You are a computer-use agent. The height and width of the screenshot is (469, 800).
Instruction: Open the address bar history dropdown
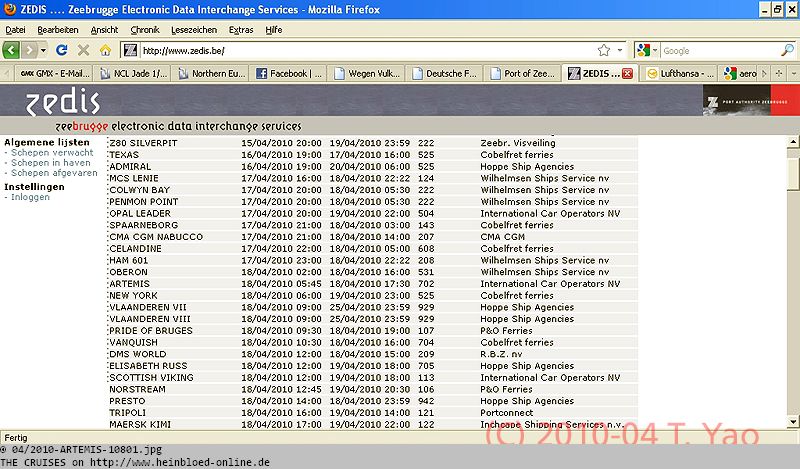point(620,50)
